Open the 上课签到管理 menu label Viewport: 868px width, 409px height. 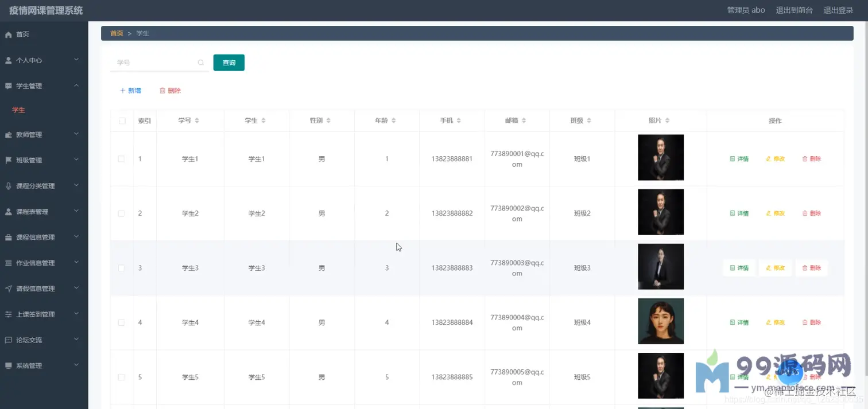coord(36,314)
